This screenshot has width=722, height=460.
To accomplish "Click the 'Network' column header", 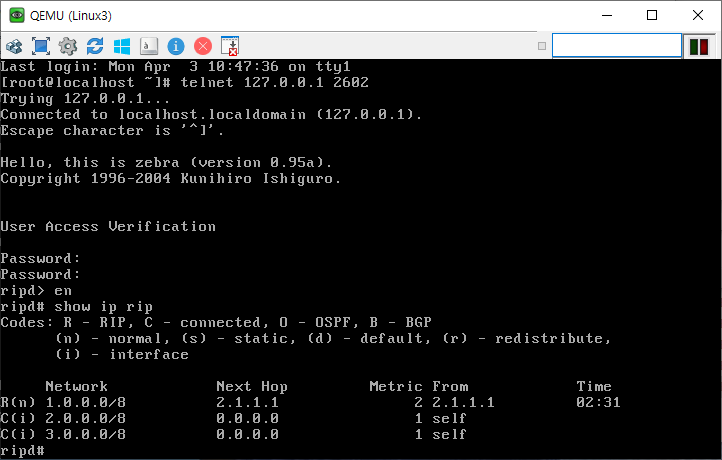I will click(76, 386).
